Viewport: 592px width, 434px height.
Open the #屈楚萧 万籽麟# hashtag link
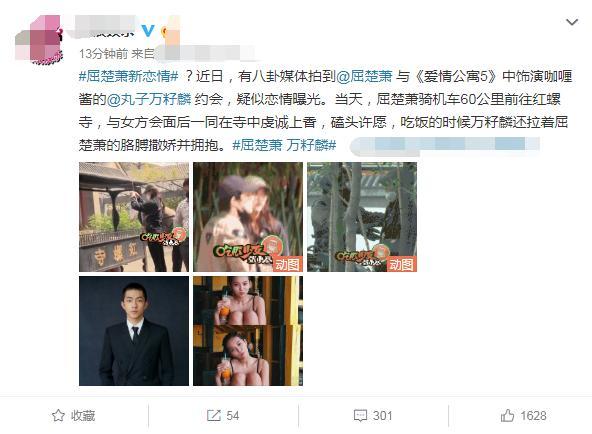click(x=284, y=145)
